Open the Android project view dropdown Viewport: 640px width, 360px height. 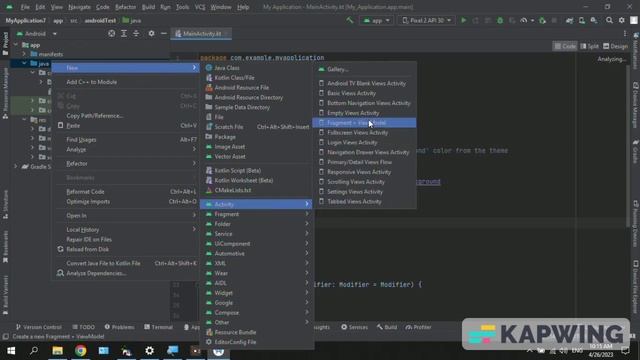37,33
